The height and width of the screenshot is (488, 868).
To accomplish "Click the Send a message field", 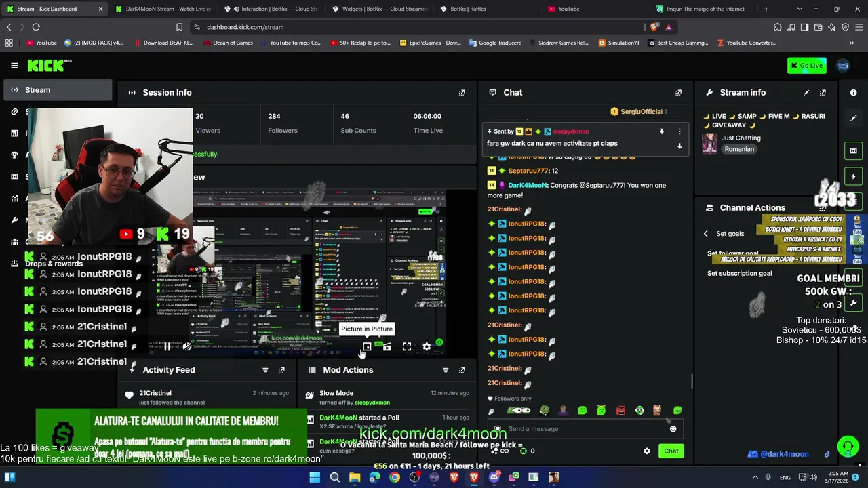I will tap(585, 429).
